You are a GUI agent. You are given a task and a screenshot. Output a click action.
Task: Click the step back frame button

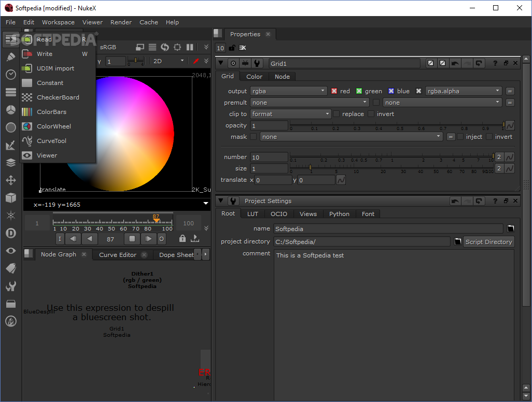[73, 239]
